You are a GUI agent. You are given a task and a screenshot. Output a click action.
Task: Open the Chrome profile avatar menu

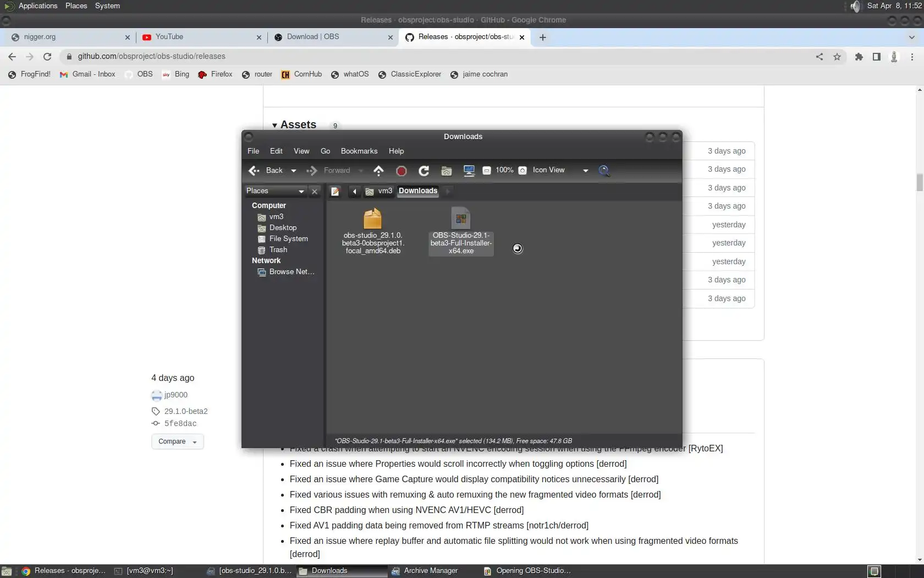pos(894,56)
